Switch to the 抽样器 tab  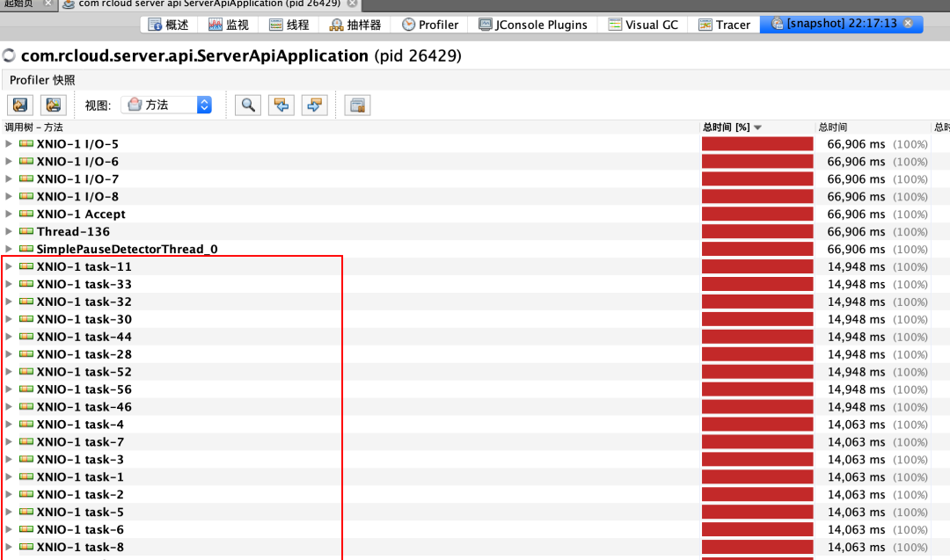355,25
